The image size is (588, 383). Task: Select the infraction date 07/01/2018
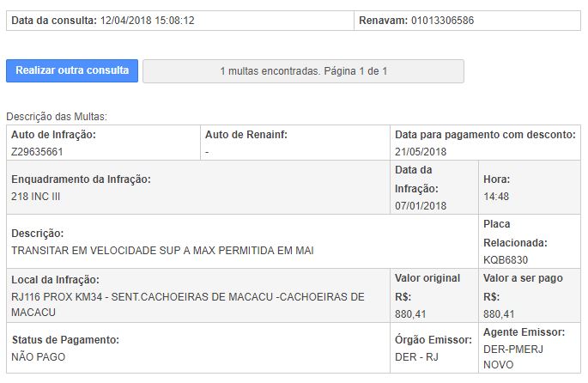pos(421,205)
